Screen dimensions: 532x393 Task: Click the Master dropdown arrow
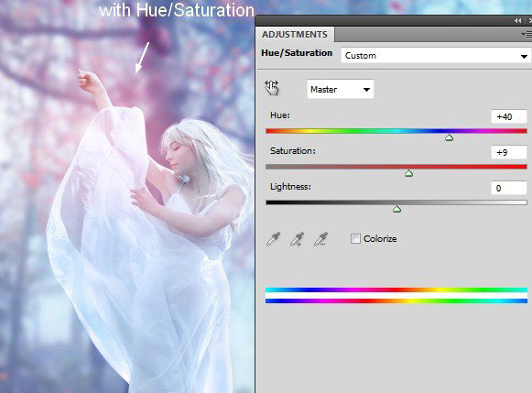366,90
